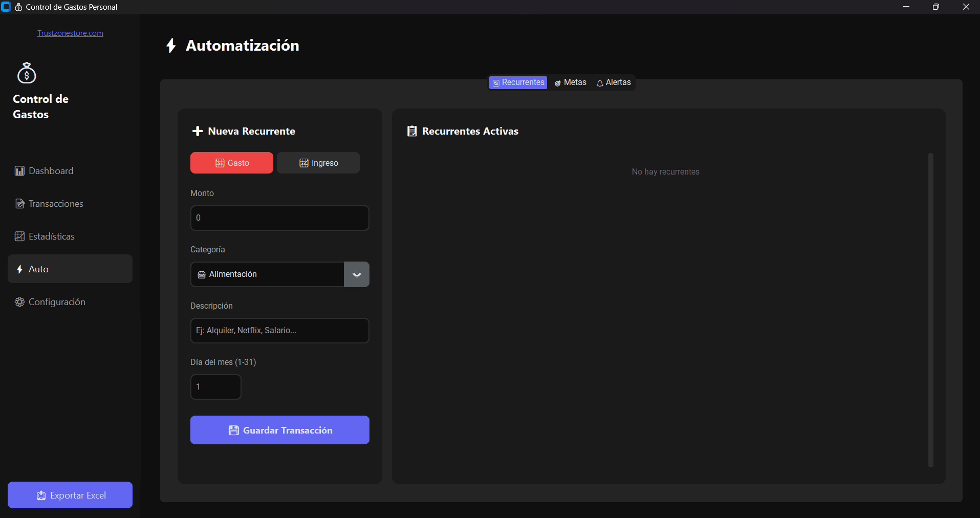Open the Estadísticas page
980x518 pixels.
click(x=70, y=236)
